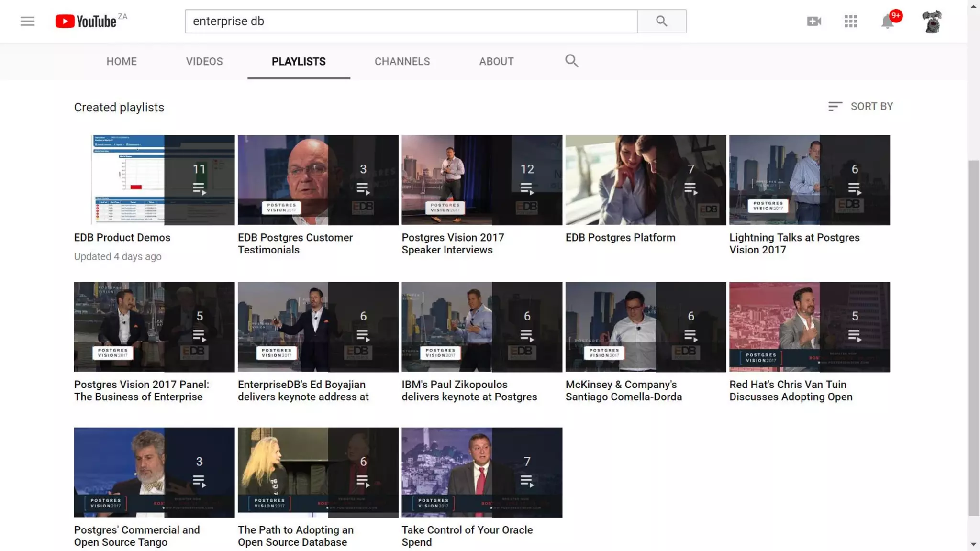Open the Red Hat's Chris Van Tuin playlist thumbnail
980x551 pixels.
(x=809, y=327)
